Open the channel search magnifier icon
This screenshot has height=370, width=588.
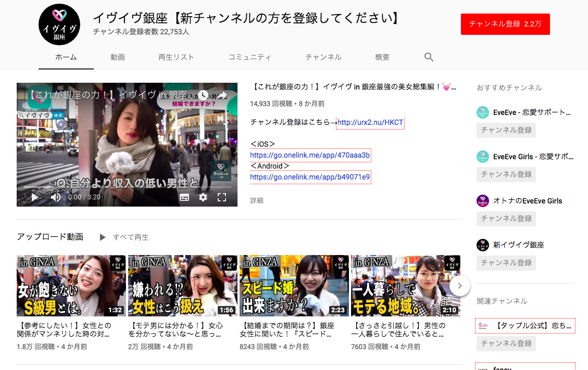429,57
